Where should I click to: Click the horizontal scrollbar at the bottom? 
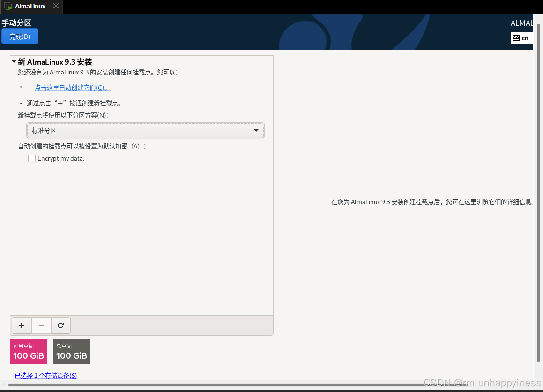(237, 385)
